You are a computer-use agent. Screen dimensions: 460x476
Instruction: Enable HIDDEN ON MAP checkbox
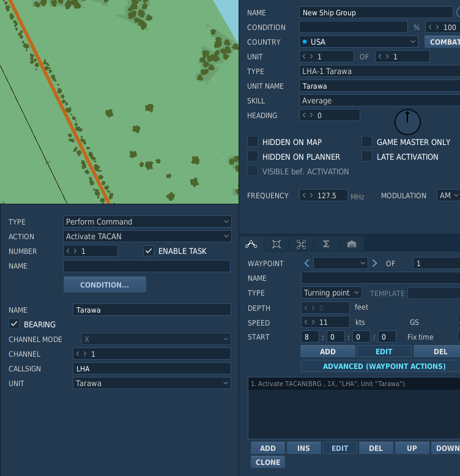click(253, 142)
